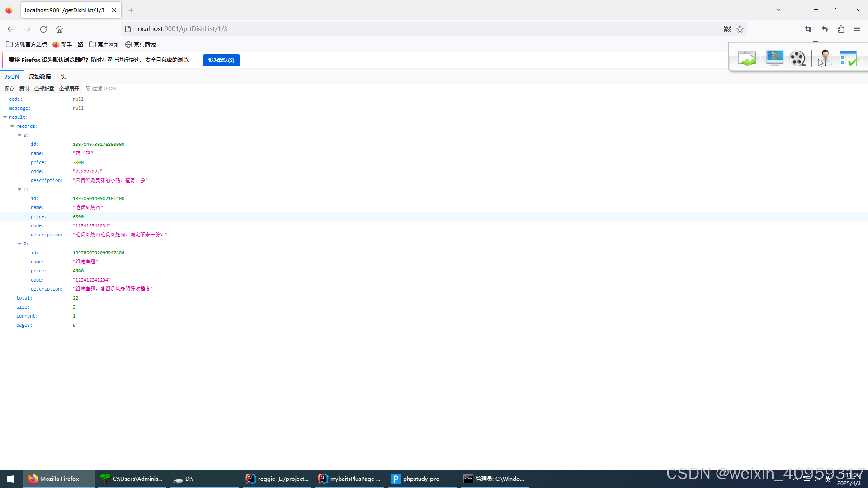Image resolution: width=868 pixels, height=488 pixels.
Task: Reload the page with the refresh icon
Action: [x=43, y=29]
